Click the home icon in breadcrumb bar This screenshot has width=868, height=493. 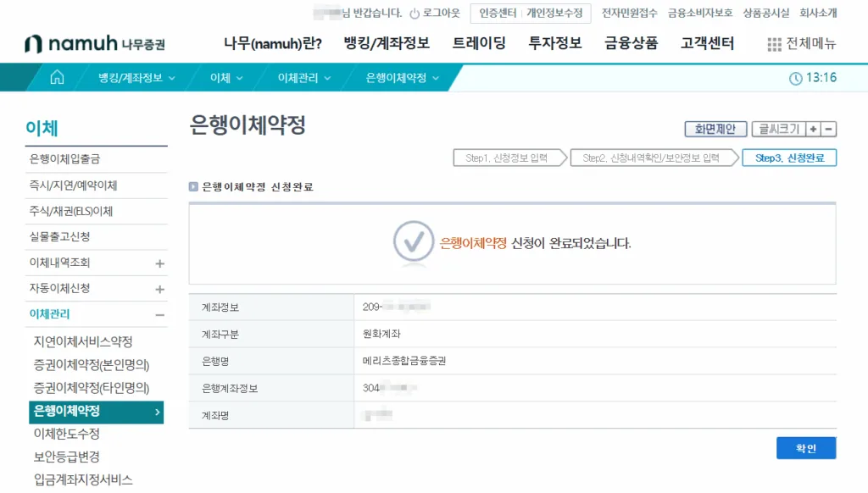pyautogui.click(x=57, y=77)
